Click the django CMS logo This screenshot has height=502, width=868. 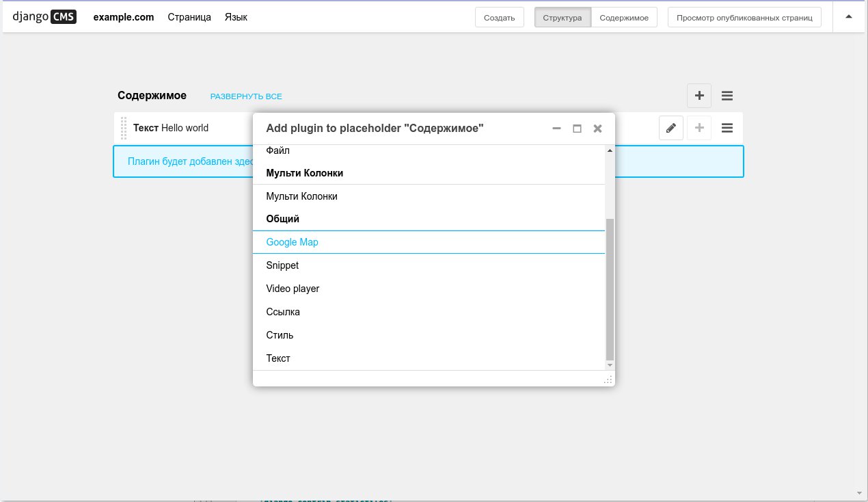click(x=44, y=17)
